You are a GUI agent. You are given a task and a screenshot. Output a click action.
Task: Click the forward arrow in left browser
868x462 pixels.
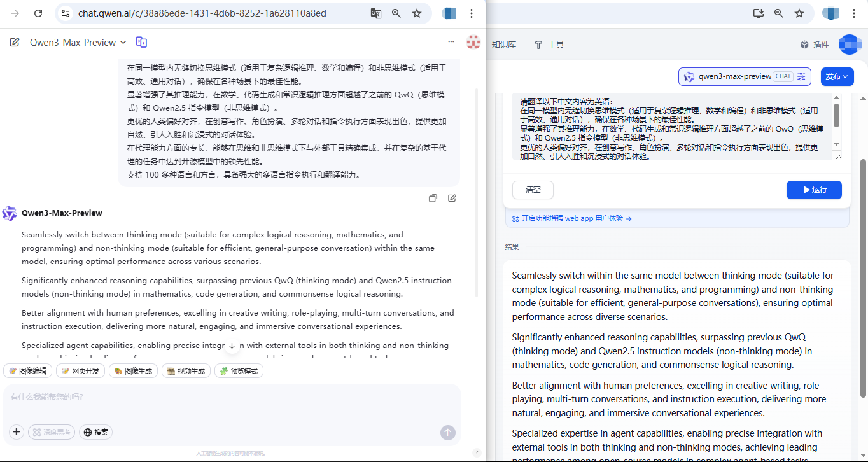click(x=15, y=13)
